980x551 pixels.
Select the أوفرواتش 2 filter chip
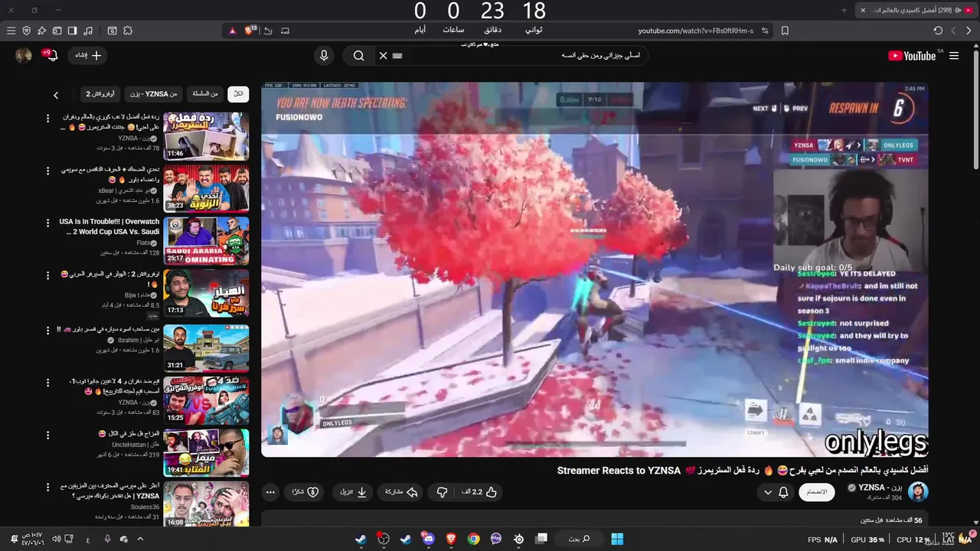pyautogui.click(x=100, y=94)
